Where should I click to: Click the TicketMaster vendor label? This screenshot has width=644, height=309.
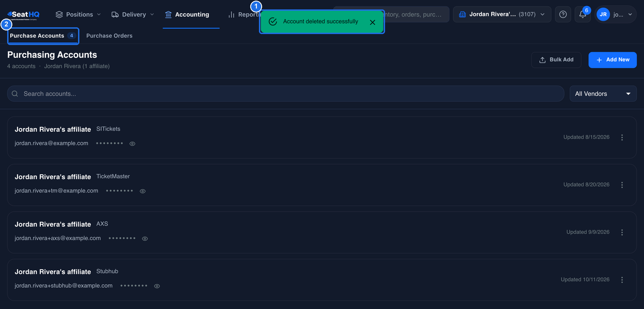point(113,177)
